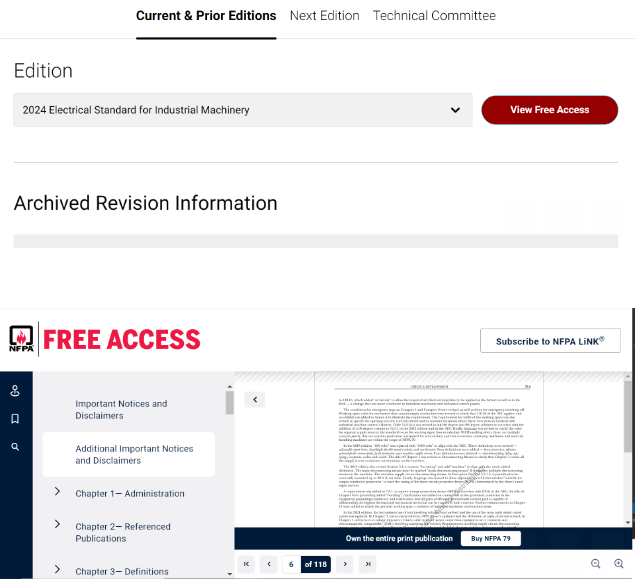Click the NFPA logo icon
The height and width of the screenshot is (584, 641).
(x=22, y=340)
